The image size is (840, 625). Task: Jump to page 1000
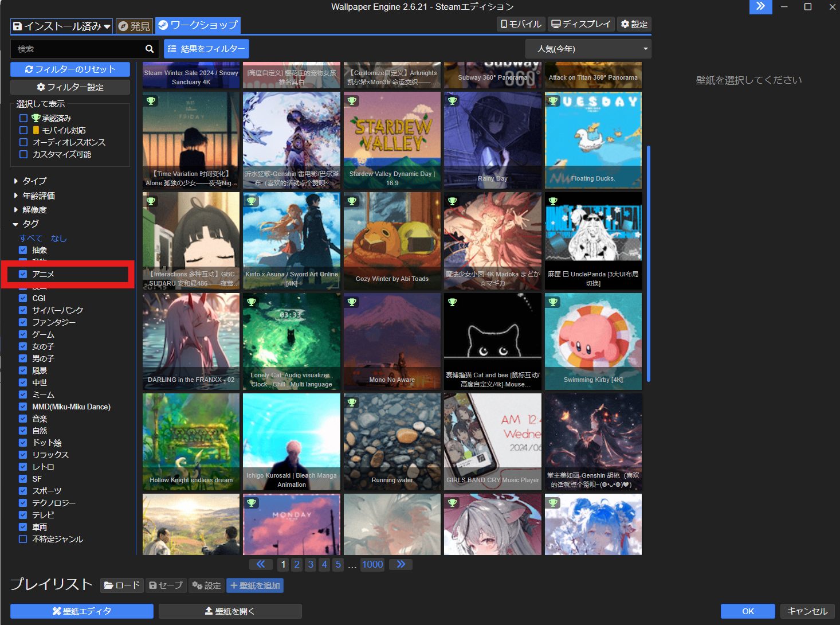pos(372,564)
